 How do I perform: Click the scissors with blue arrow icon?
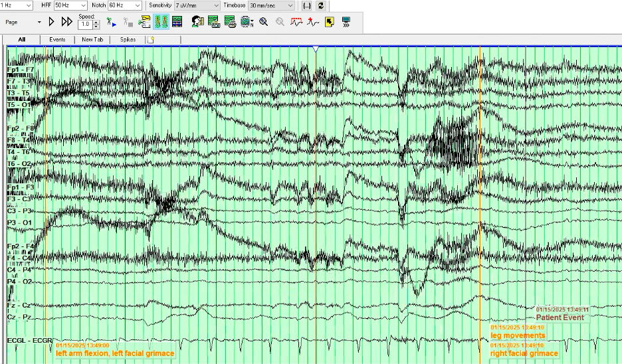pyautogui.click(x=113, y=23)
